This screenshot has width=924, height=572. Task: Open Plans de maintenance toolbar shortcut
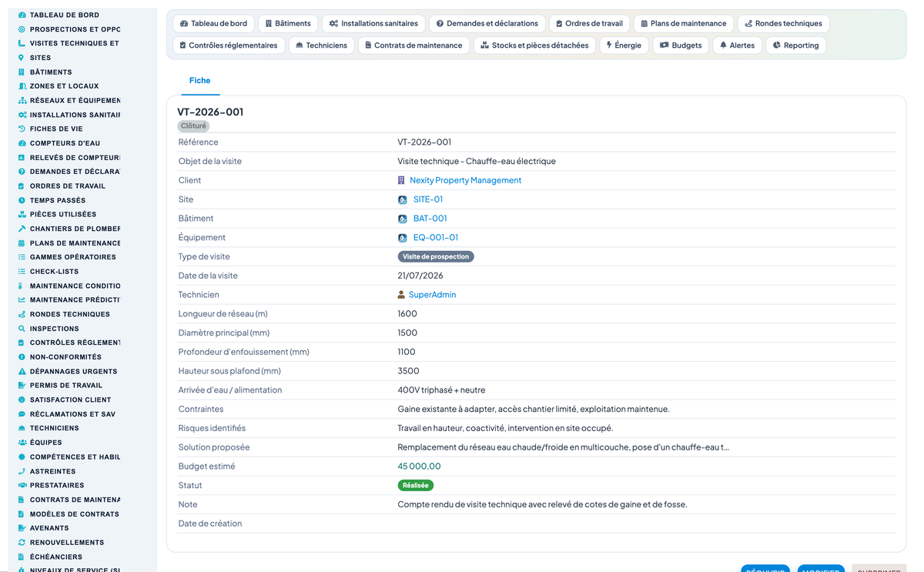point(684,24)
